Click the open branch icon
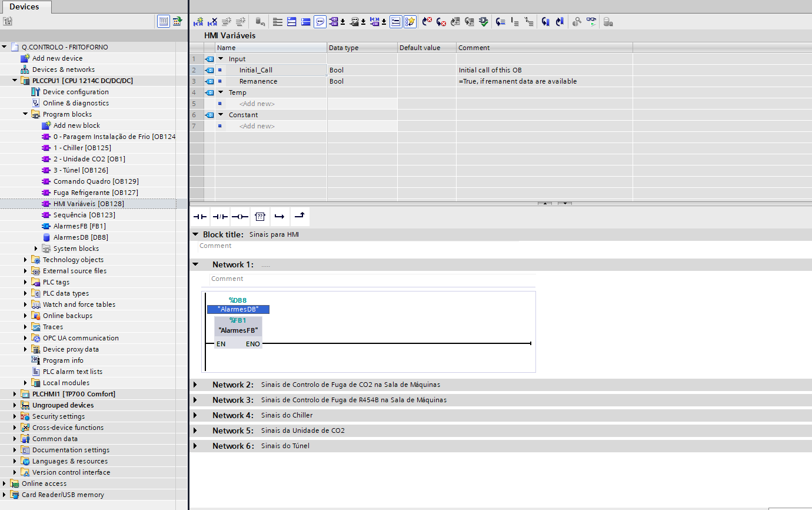This screenshot has width=812, height=510. coord(279,217)
